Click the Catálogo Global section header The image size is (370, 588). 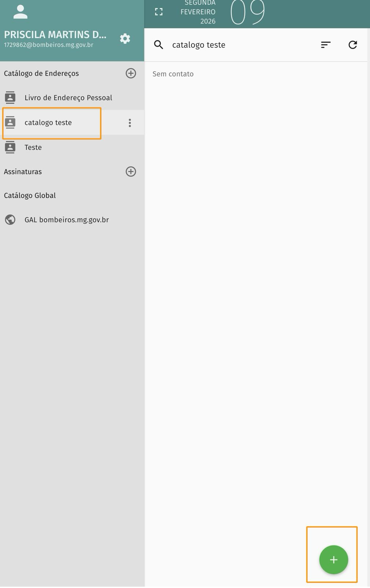tap(30, 196)
